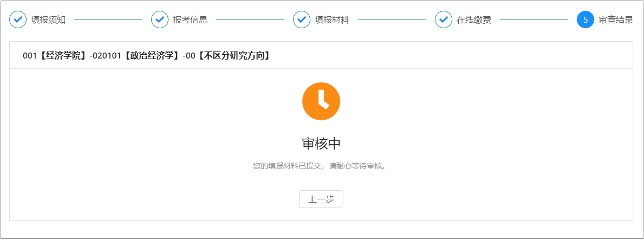This screenshot has width=644, height=240.
Task: Select the checkmark icon beside 填报材料
Action: [x=302, y=20]
